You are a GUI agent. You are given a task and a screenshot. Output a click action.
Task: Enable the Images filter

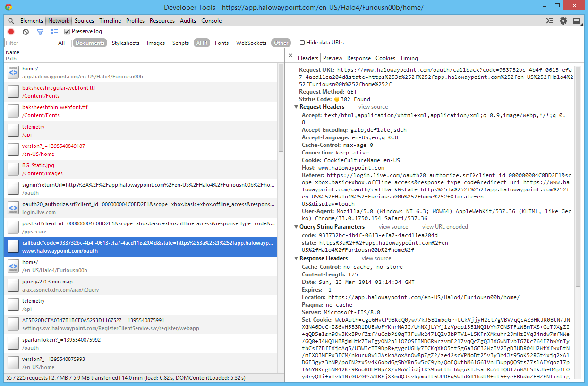click(x=156, y=43)
